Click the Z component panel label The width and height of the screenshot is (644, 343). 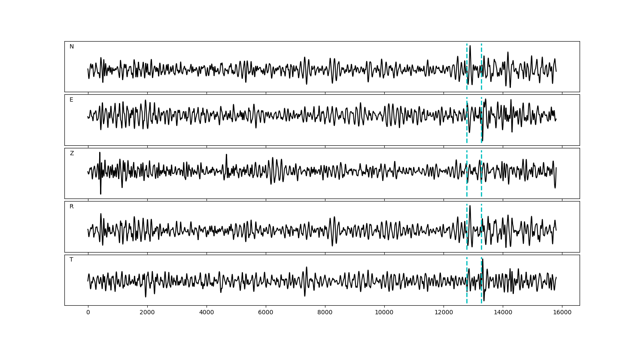pos(72,153)
